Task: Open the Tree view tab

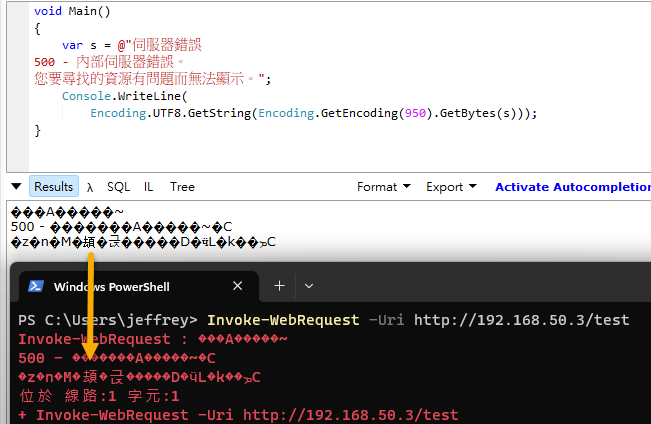Action: point(182,187)
